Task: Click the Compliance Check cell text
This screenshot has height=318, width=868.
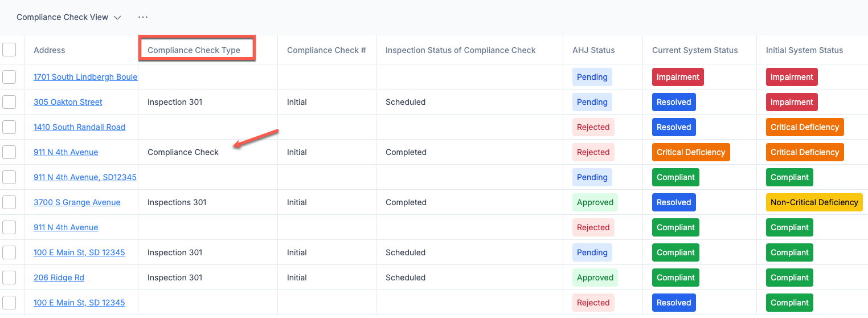Action: (183, 152)
